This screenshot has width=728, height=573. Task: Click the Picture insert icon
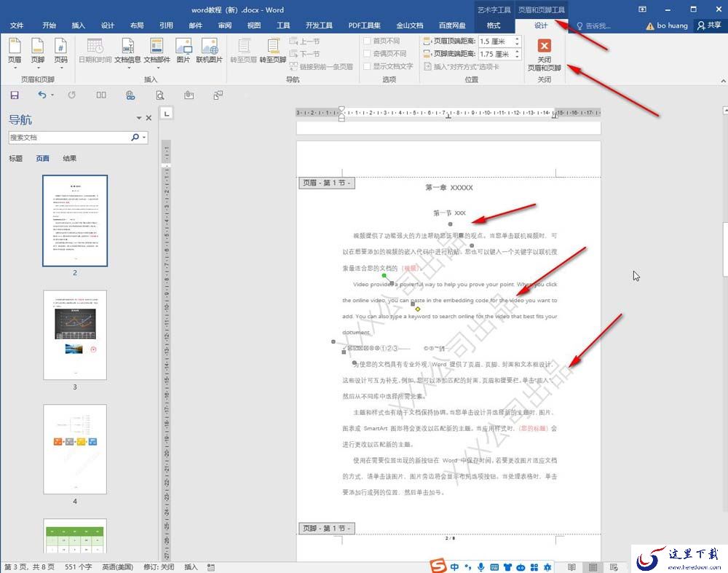183,50
